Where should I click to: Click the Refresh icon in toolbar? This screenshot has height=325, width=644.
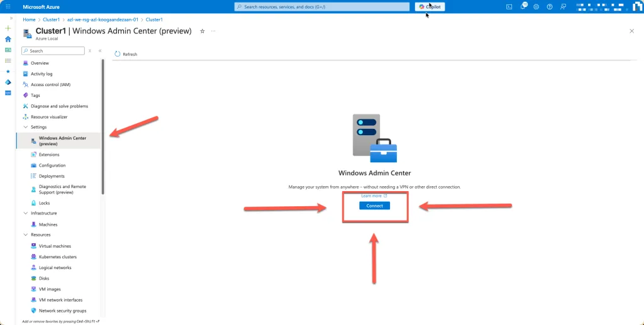pyautogui.click(x=118, y=54)
